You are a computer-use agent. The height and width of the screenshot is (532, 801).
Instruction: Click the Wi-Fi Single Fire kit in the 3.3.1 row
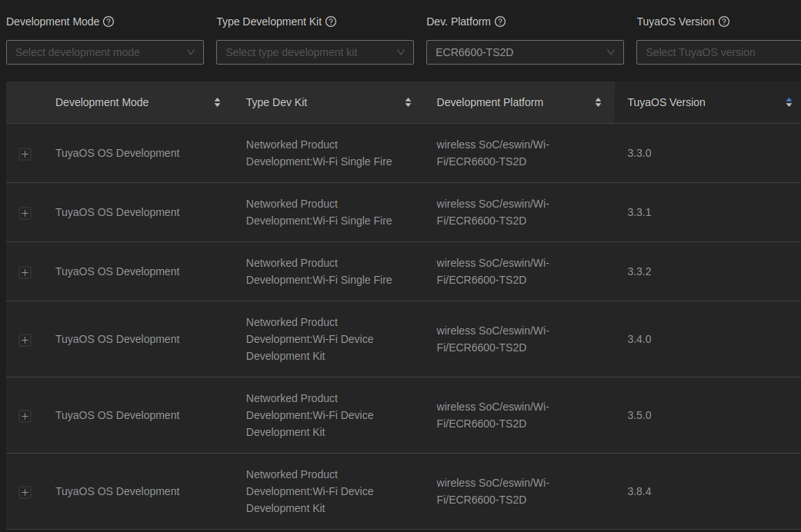(x=319, y=212)
